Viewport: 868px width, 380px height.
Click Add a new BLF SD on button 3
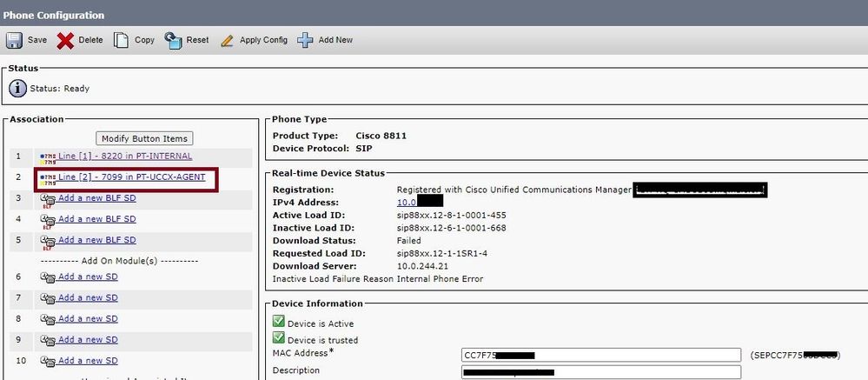tap(96, 197)
